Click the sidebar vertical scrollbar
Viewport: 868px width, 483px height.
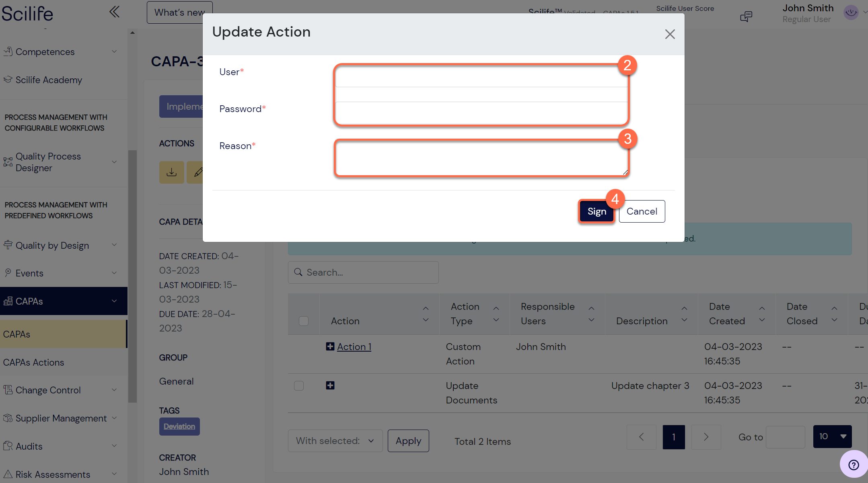click(132, 276)
